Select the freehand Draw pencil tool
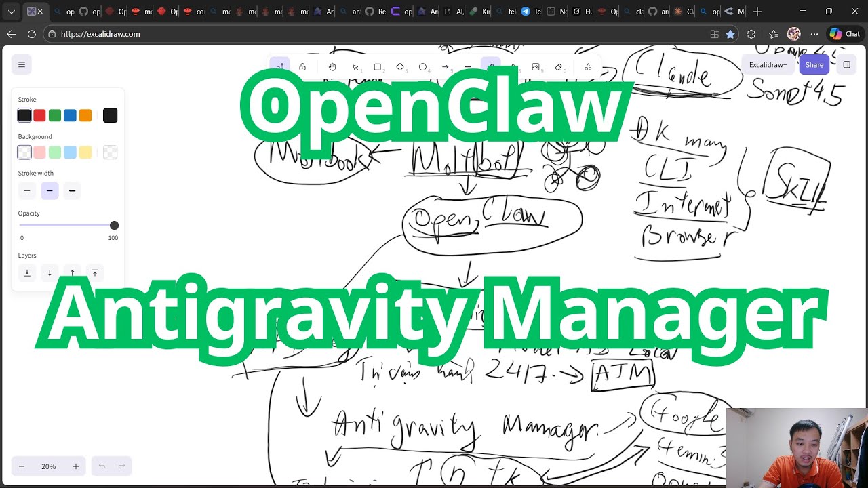This screenshot has height=488, width=868. coord(490,67)
